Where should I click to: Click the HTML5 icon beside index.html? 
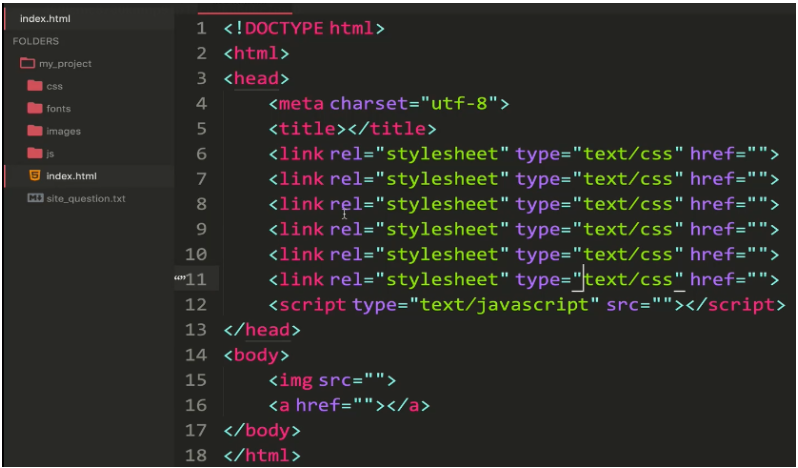[35, 176]
